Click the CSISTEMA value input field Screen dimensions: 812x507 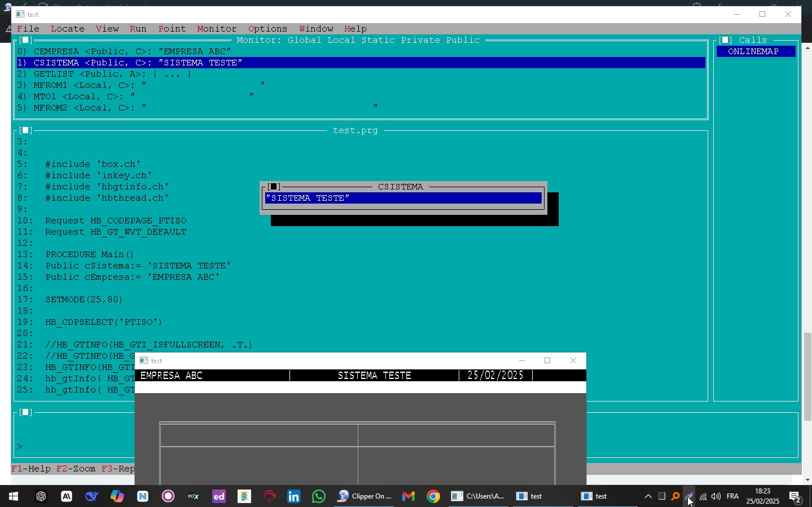tap(403, 198)
